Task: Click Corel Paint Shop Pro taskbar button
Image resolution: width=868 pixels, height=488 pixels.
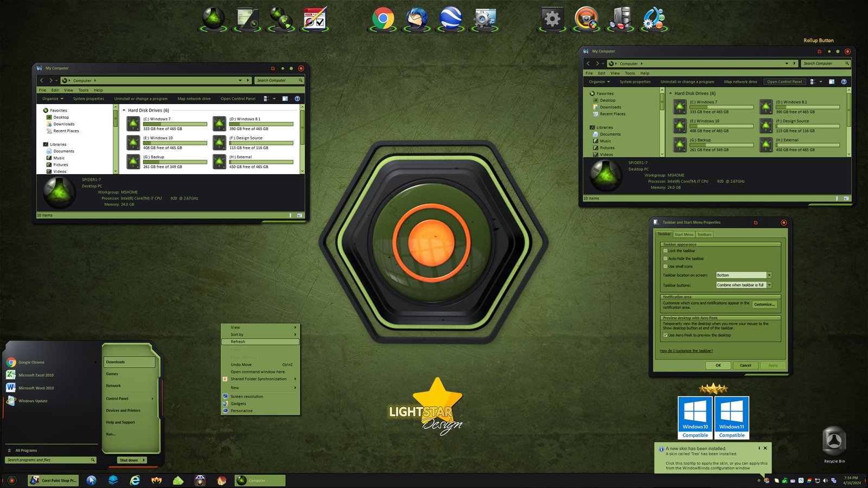Action: [53, 480]
